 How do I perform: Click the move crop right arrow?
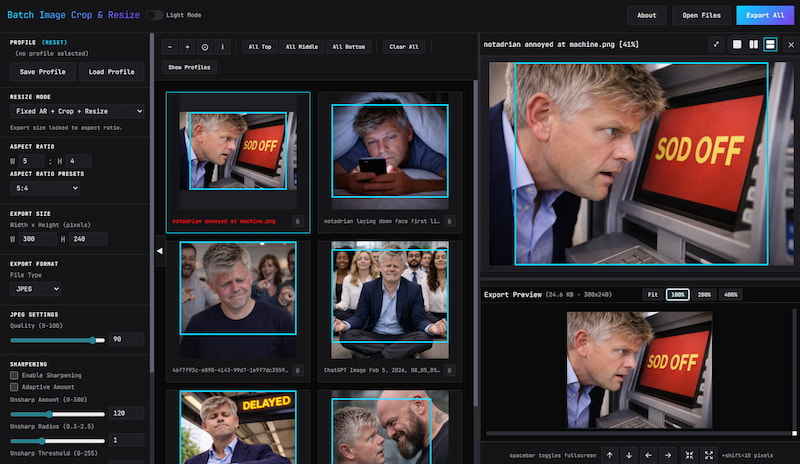pyautogui.click(x=668, y=455)
